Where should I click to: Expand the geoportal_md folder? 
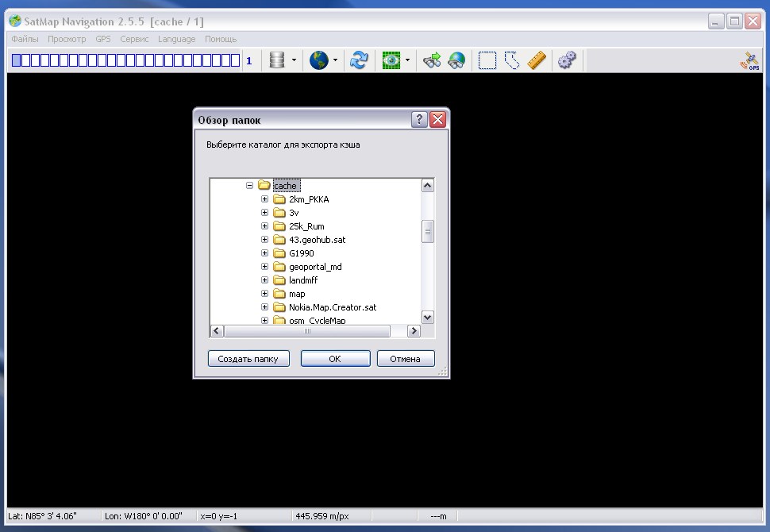click(x=264, y=266)
